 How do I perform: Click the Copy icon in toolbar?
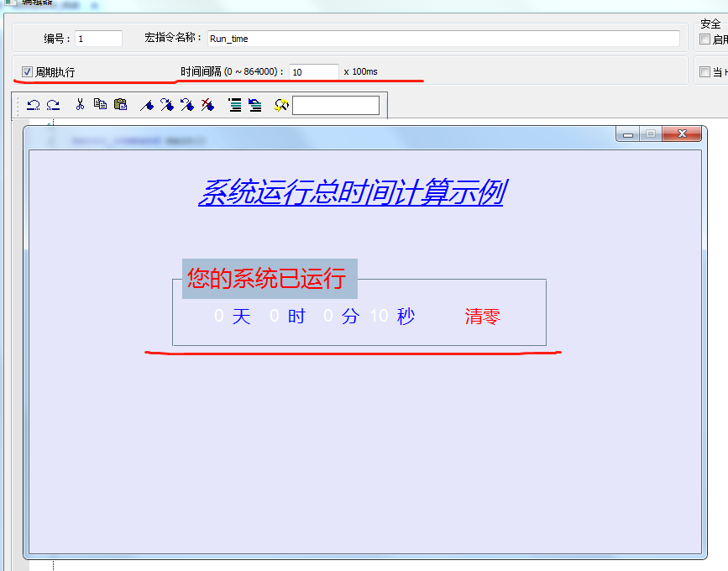[100, 105]
